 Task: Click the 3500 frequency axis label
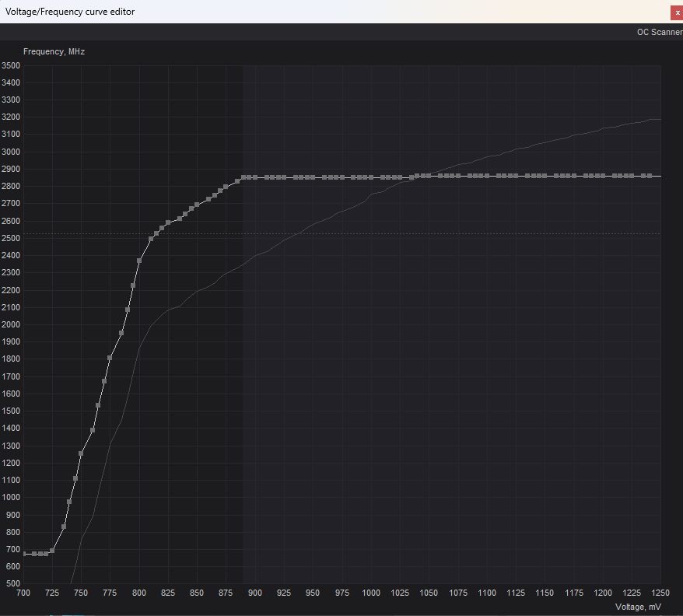tap(11, 65)
